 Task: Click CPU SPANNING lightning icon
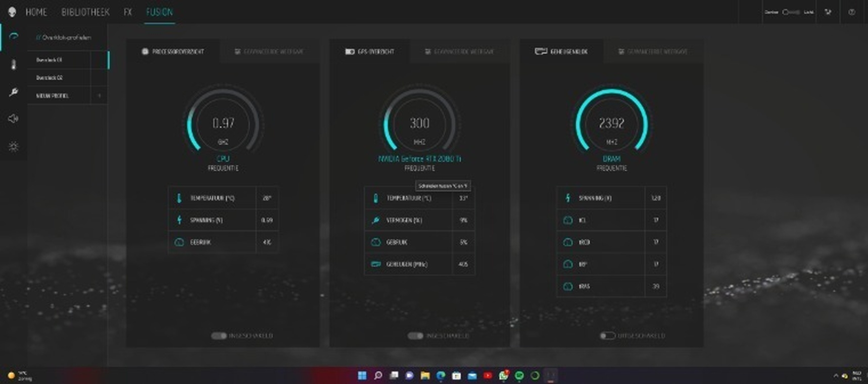coord(179,220)
